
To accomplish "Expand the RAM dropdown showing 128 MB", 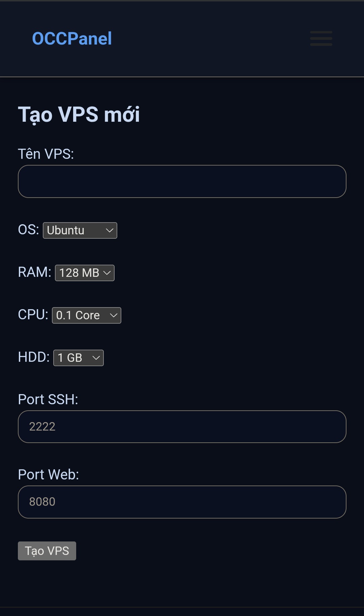I will [84, 273].
